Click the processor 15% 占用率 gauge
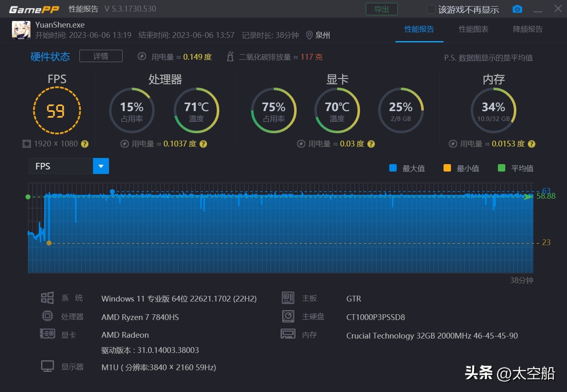Screen dimensions: 567x392 point(132,110)
